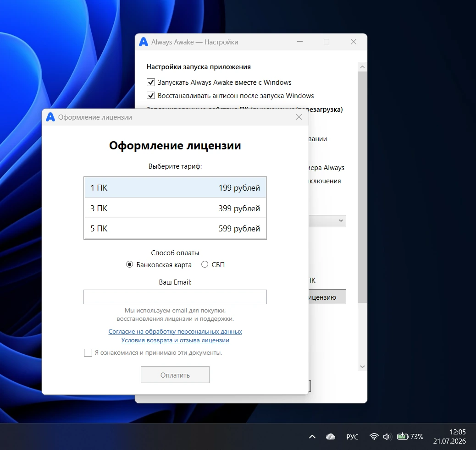The height and width of the screenshot is (450, 476).
Task: Toggle restore anti-sleep after Windows start
Action: click(x=151, y=96)
